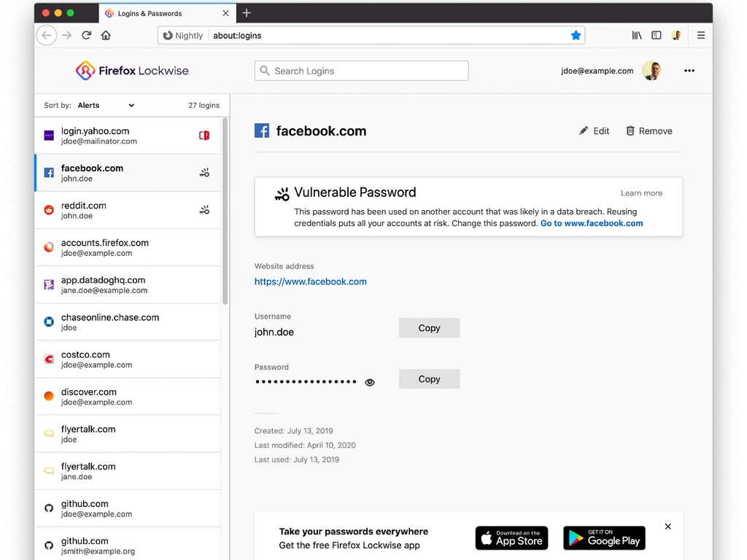747x560 pixels.
Task: Click the Chase favicon in the list
Action: [x=49, y=322]
